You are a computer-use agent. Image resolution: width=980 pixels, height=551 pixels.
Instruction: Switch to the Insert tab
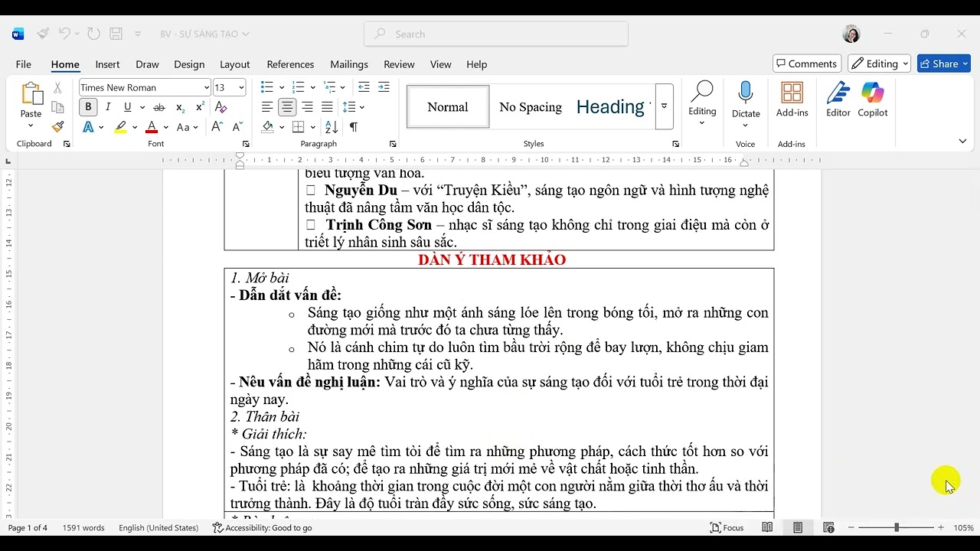point(107,64)
